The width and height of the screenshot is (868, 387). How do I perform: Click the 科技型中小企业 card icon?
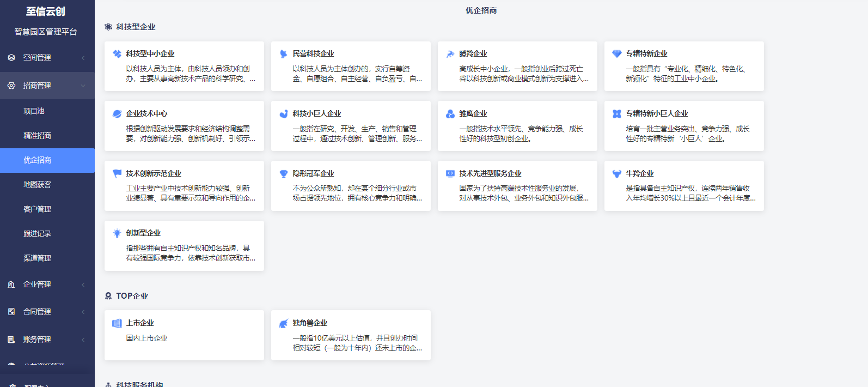pyautogui.click(x=117, y=54)
